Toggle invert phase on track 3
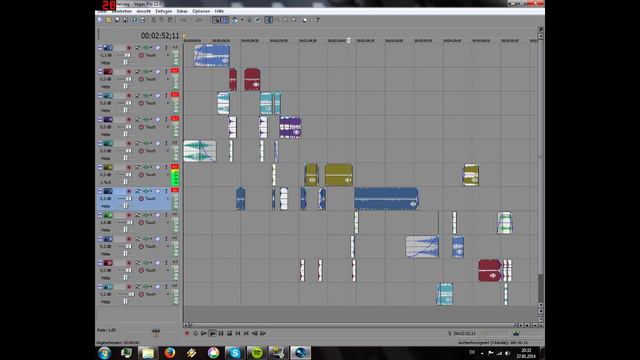The height and width of the screenshot is (360, 640). 138,96
